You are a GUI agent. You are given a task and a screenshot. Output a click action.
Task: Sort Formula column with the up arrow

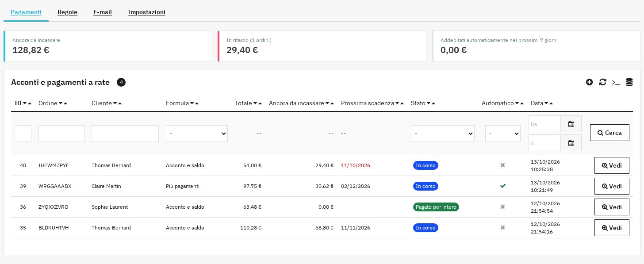[x=197, y=103]
